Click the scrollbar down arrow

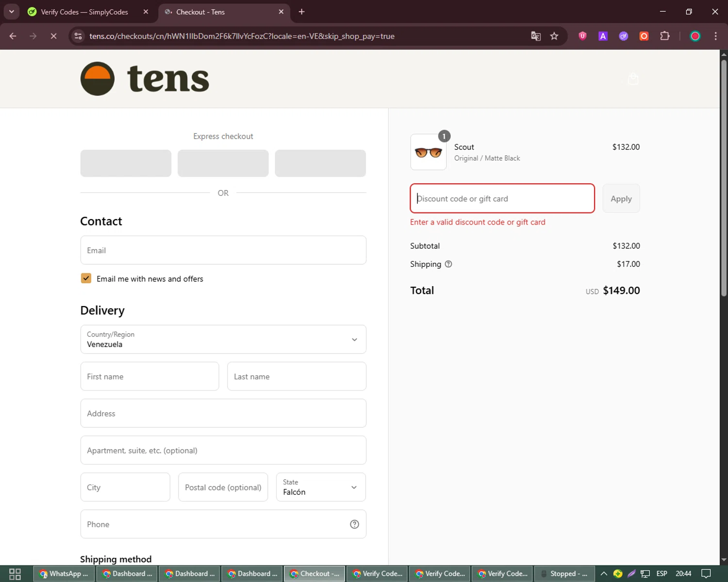click(x=724, y=560)
